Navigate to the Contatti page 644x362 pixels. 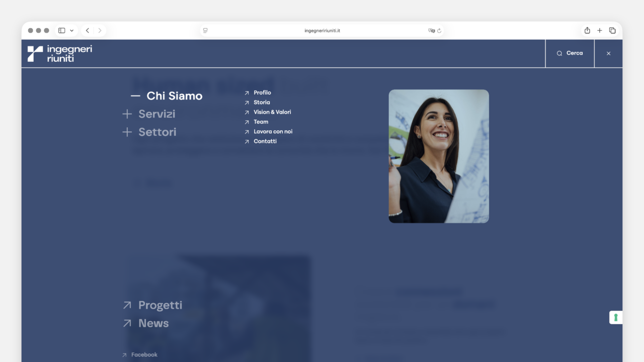265,141
